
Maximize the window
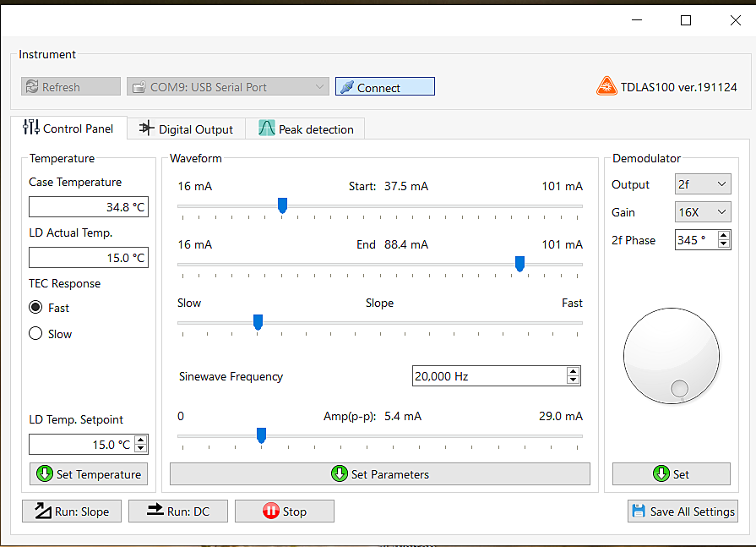[x=686, y=20]
